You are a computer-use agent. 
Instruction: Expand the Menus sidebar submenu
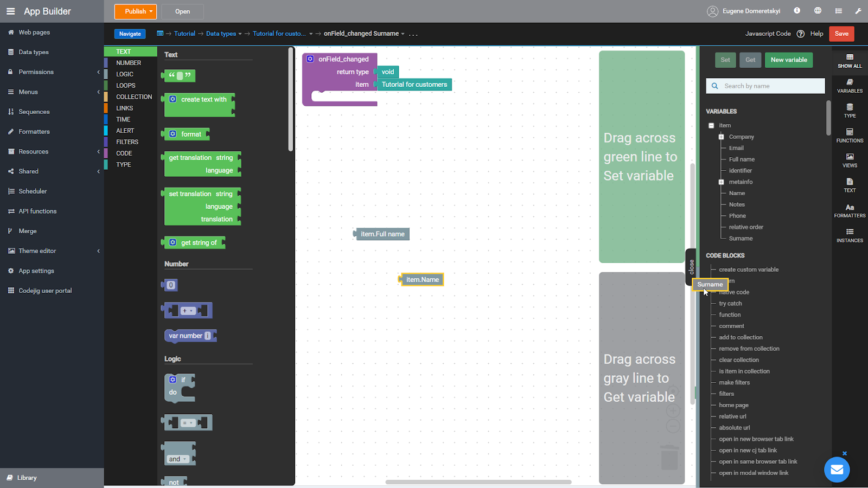99,92
